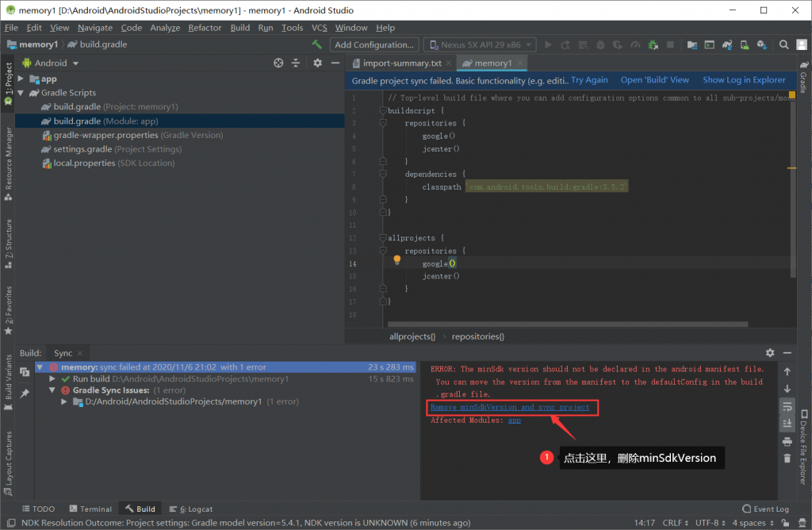812x530 pixels.
Task: Open the VCS menu
Action: pos(319,28)
